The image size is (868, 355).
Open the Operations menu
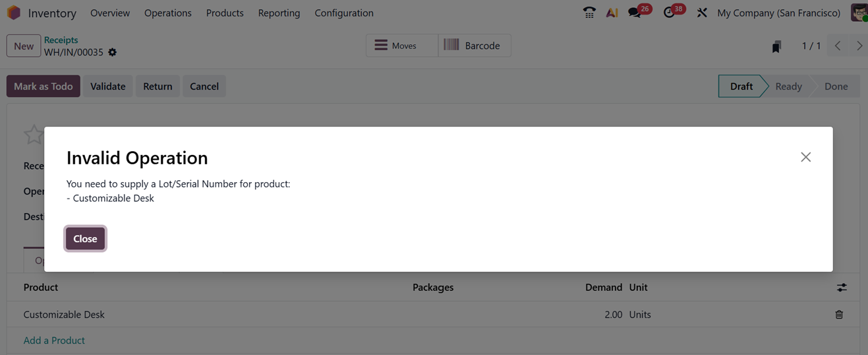pos(167,13)
